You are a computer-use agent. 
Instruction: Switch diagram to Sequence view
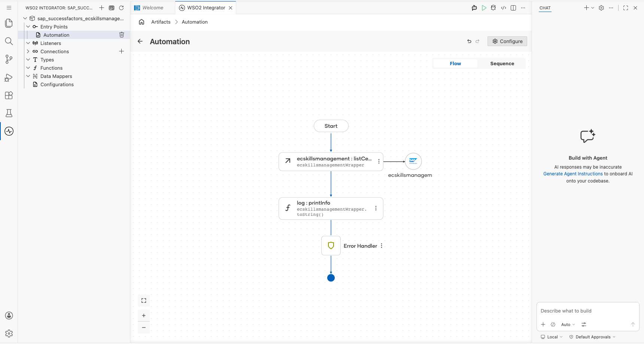click(x=502, y=64)
